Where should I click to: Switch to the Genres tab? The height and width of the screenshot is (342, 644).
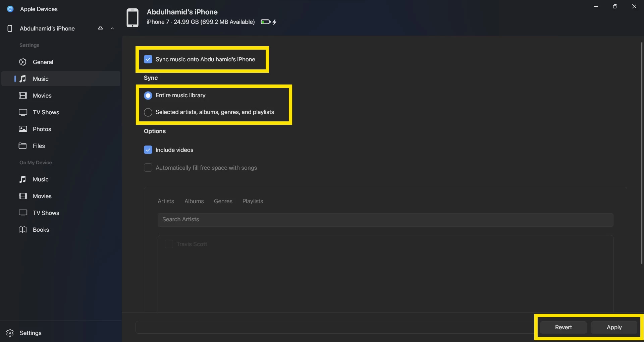[x=223, y=201]
